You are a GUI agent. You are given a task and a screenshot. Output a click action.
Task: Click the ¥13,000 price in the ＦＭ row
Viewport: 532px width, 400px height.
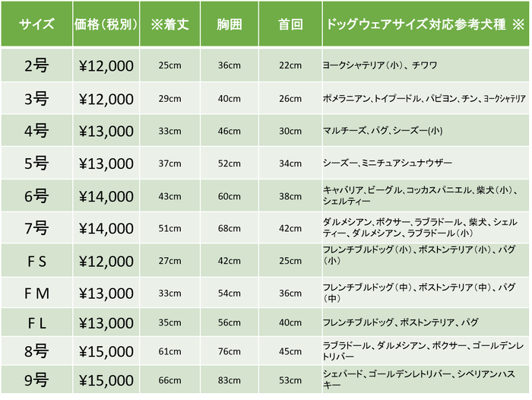click(106, 293)
